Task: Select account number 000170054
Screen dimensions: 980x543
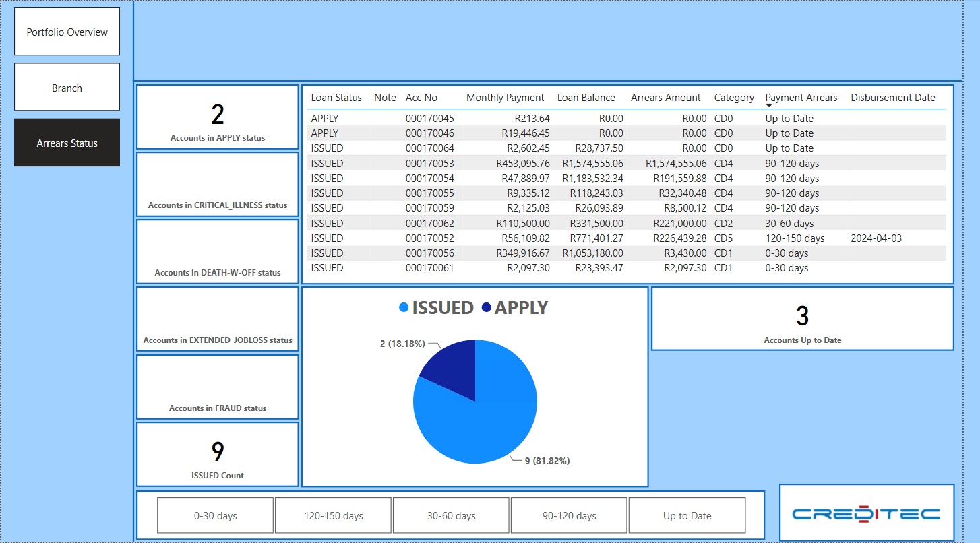Action: (430, 179)
